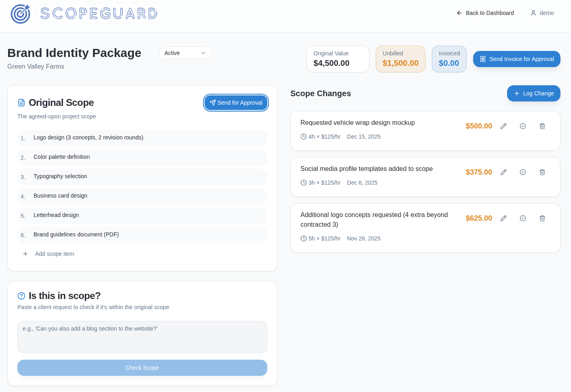Screen dimensions: 571x392
Task: Click 'Log Change' to add a scope change
Action: tap(534, 93)
